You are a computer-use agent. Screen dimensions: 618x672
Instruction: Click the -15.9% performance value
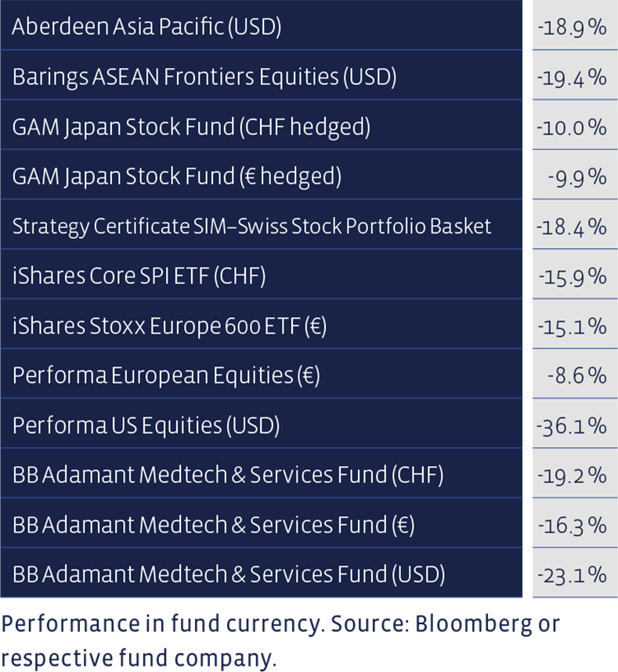573,276
